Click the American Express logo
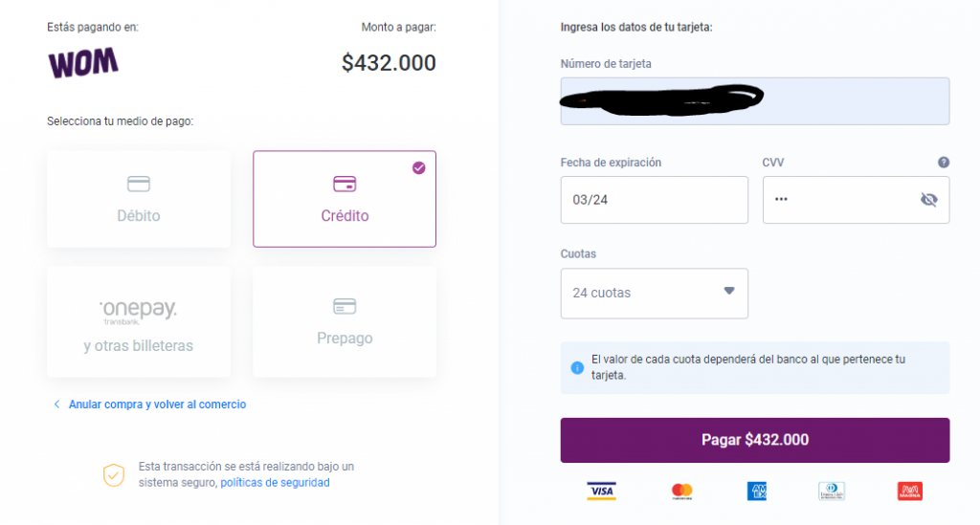This screenshot has width=980, height=525. [757, 492]
